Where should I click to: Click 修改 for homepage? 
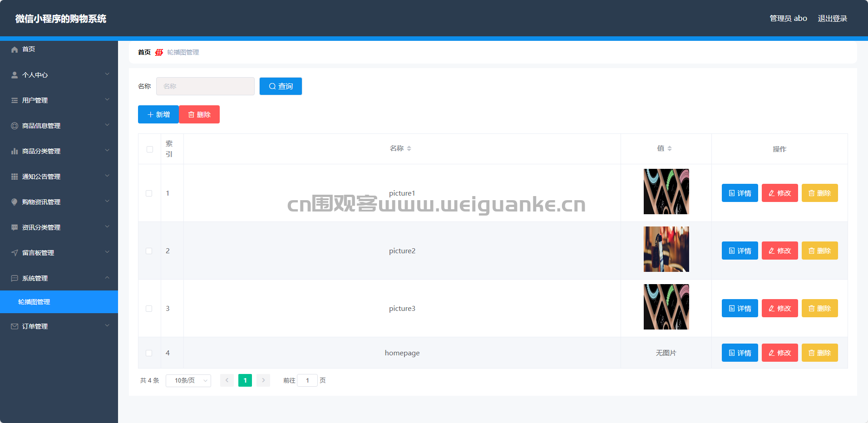780,353
